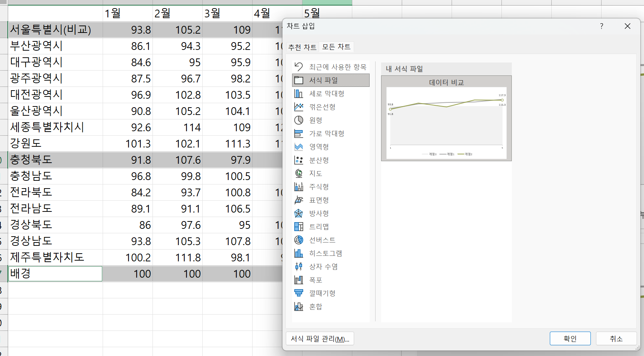644x356 pixels.
Task: Open dialog help with the question mark
Action: [x=602, y=26]
